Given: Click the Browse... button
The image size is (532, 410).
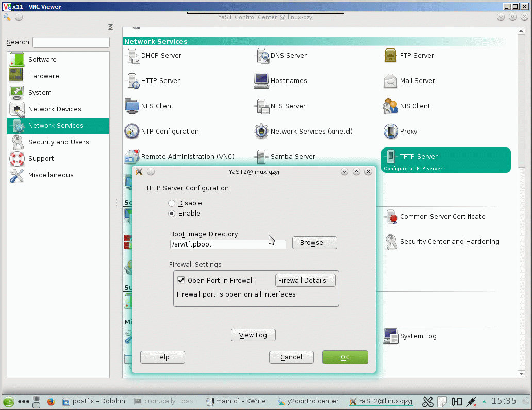Looking at the screenshot, I should pos(314,243).
